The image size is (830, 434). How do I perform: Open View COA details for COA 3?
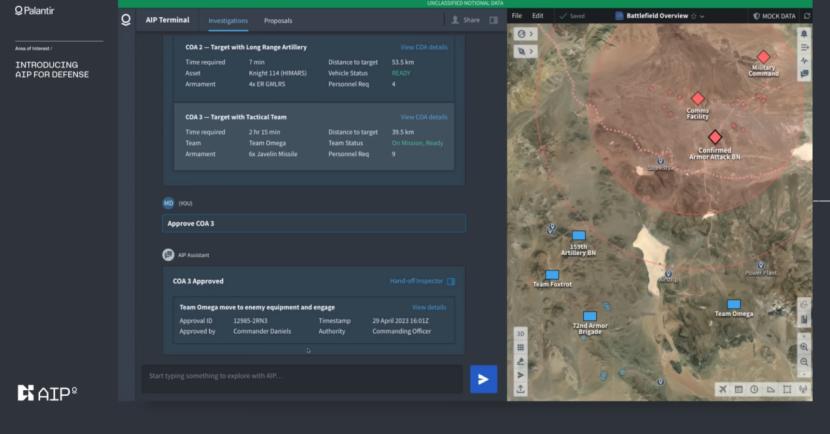click(424, 117)
